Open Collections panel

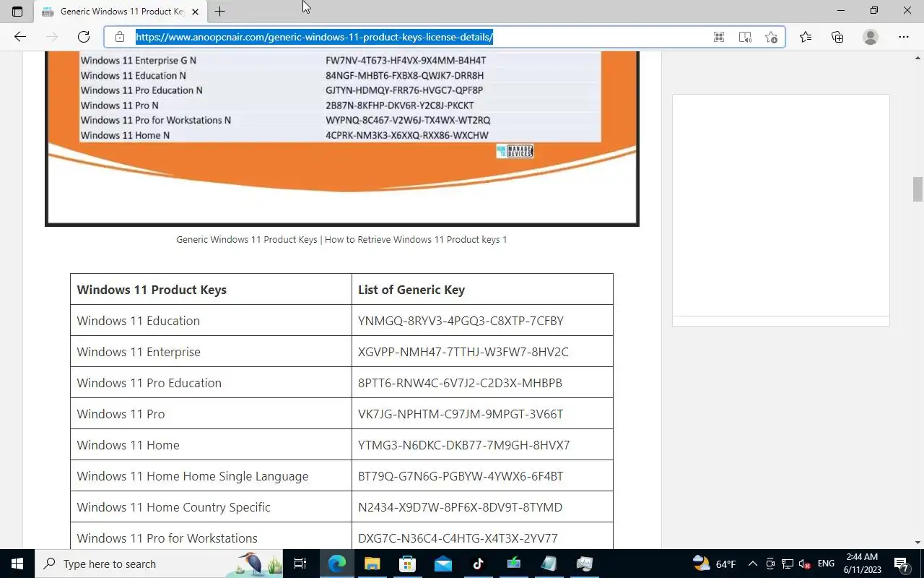(837, 37)
